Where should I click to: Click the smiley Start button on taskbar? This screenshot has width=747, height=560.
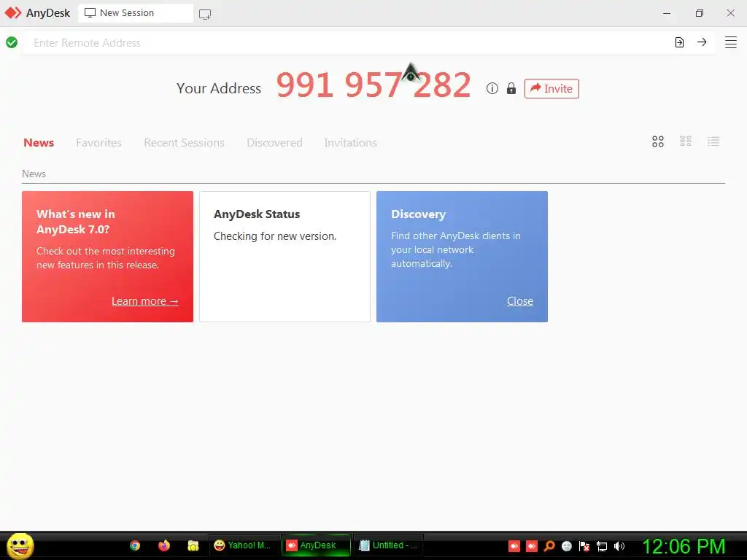tap(20, 545)
